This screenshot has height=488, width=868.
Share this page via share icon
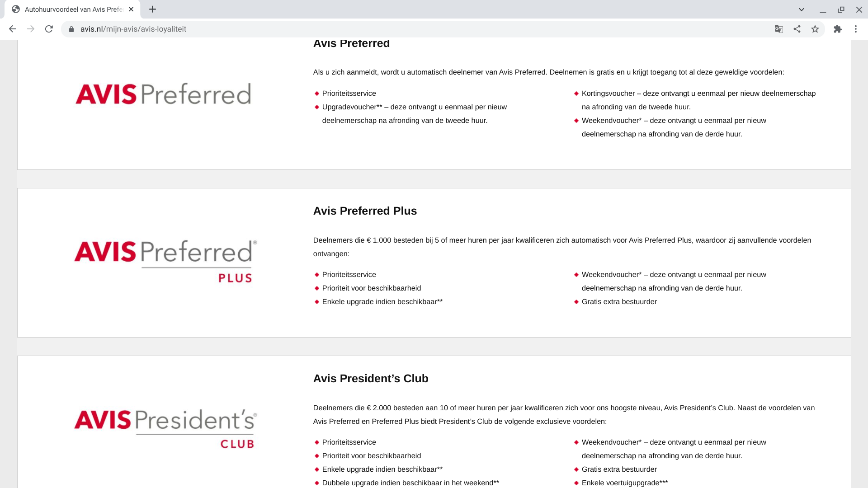(797, 29)
